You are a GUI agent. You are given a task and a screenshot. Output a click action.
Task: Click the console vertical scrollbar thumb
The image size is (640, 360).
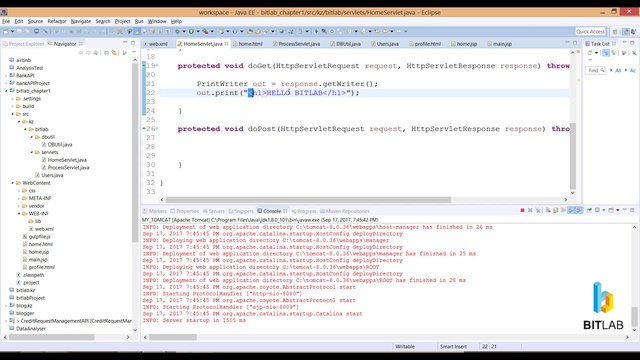point(634,317)
